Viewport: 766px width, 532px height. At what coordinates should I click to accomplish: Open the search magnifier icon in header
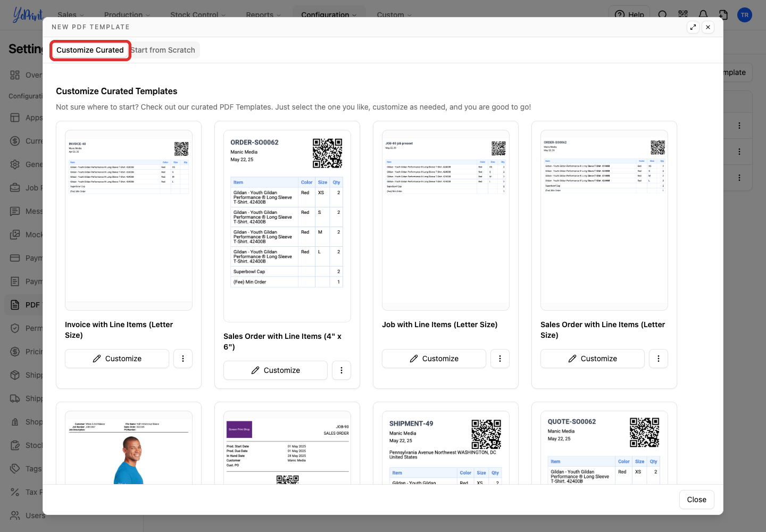coord(663,14)
